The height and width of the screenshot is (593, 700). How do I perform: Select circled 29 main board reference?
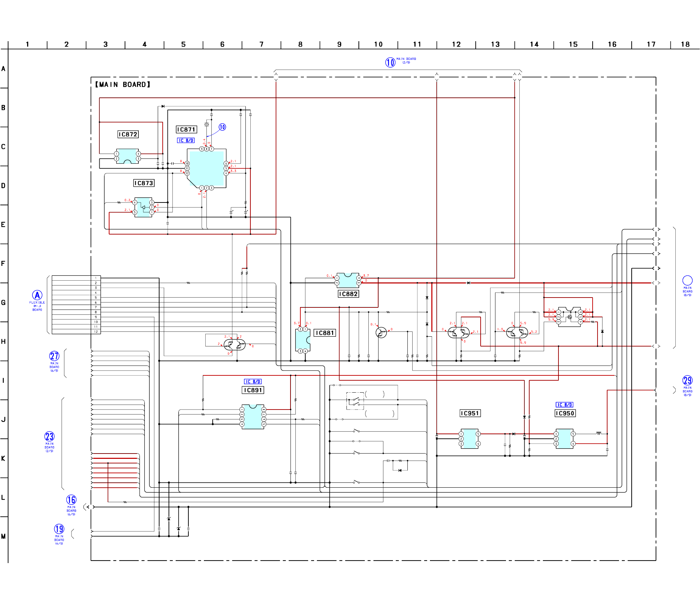[687, 380]
